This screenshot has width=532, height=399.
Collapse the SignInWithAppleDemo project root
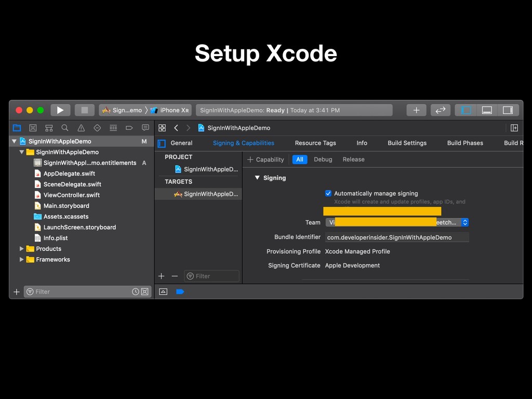click(14, 141)
